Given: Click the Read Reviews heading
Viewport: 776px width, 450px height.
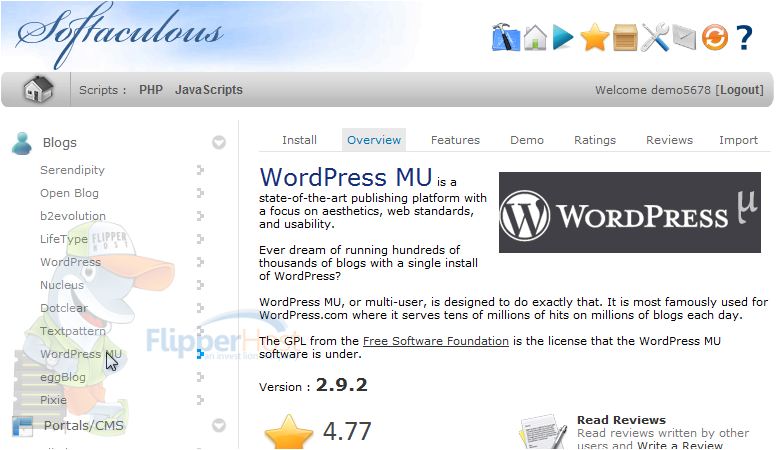Looking at the screenshot, I should 621,420.
